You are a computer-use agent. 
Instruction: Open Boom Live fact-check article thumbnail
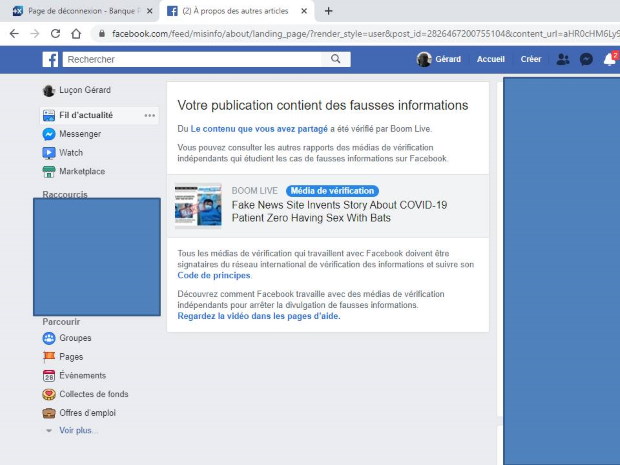(x=198, y=205)
